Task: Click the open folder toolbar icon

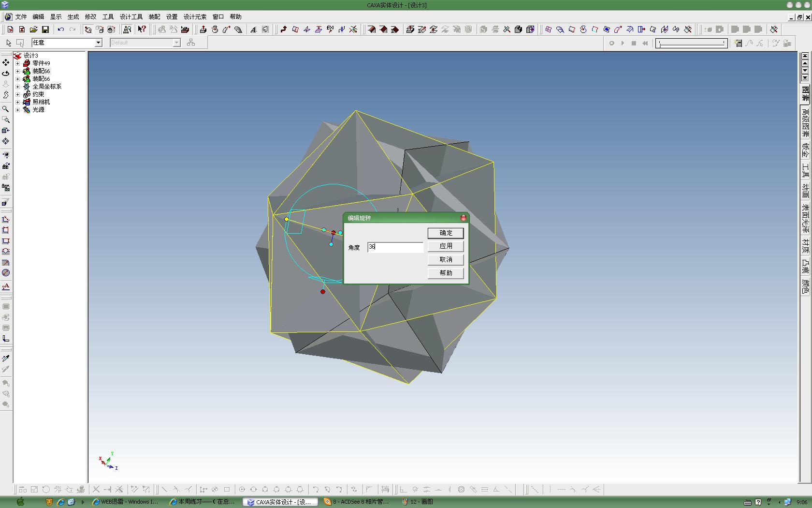Action: click(34, 30)
